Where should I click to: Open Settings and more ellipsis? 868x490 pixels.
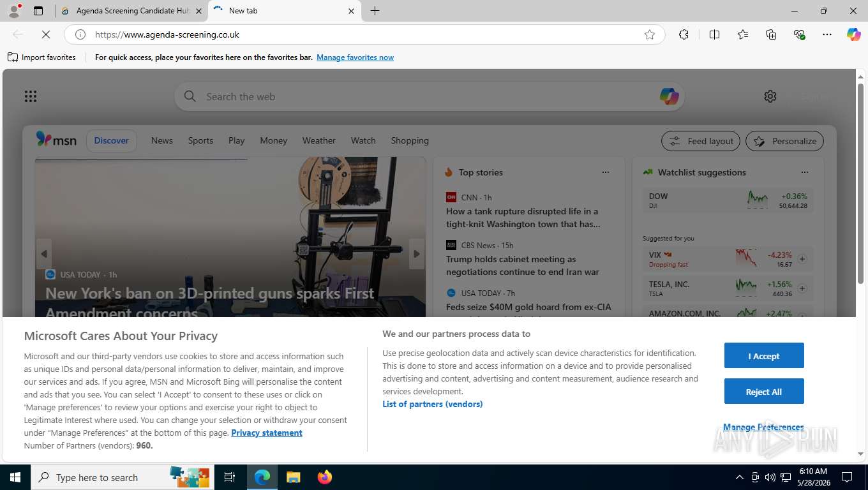coord(827,34)
